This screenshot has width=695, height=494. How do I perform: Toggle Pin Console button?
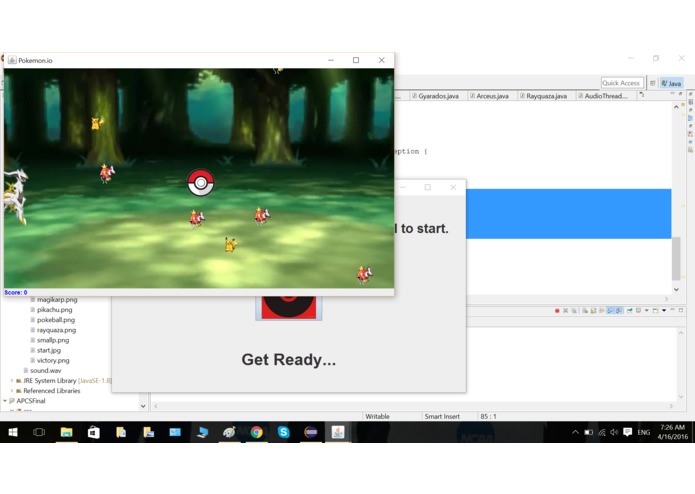630,311
